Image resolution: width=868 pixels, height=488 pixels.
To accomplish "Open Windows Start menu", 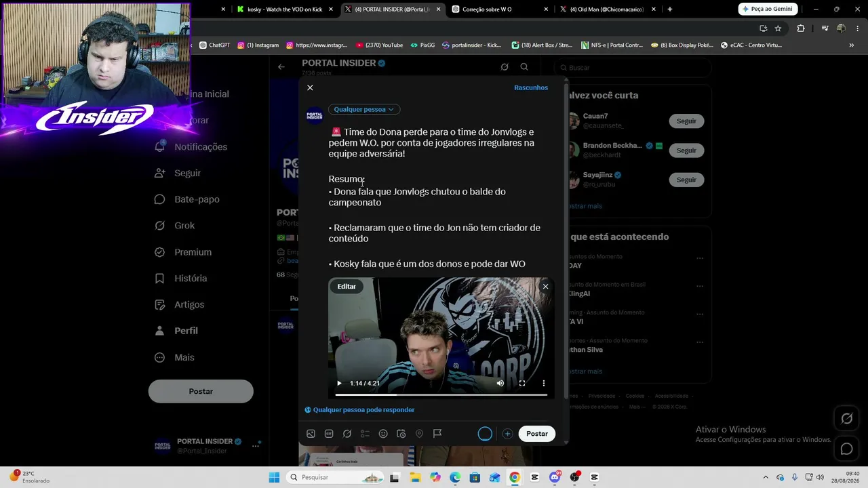I will click(x=274, y=477).
